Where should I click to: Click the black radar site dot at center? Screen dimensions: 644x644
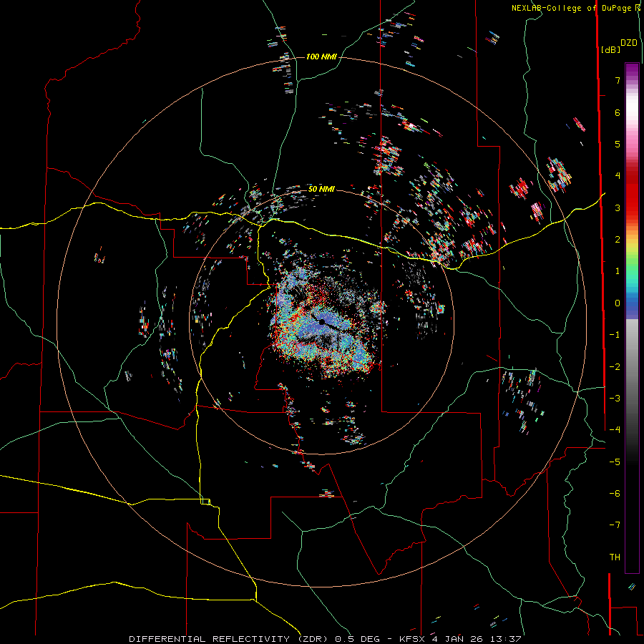[322, 322]
